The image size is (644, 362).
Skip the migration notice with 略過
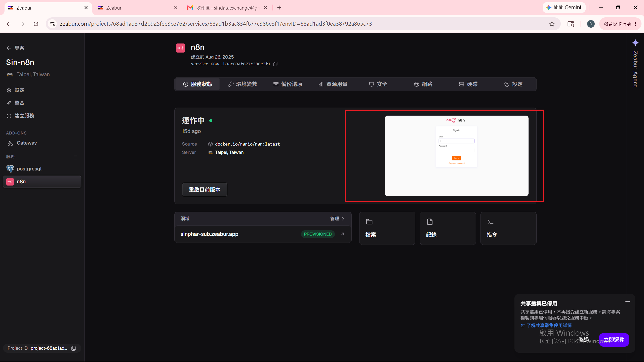584,340
